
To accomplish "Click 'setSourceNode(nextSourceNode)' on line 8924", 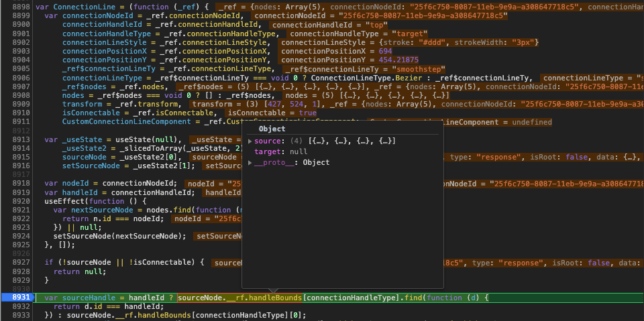I will point(119,237).
